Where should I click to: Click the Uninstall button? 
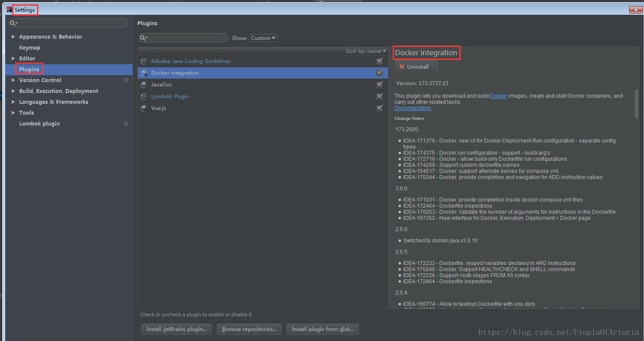416,67
